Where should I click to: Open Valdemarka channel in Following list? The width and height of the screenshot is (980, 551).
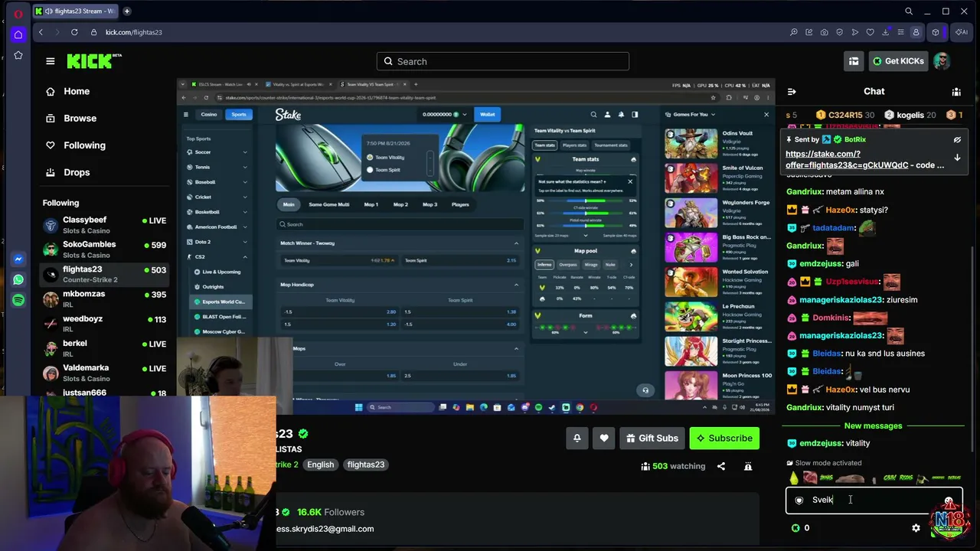104,373
